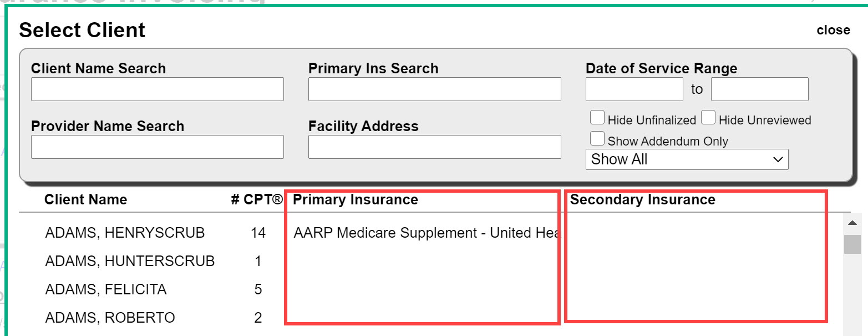Viewport: 868px width, 336px height.
Task: Check the Hide Unreviewed checkbox
Action: [x=708, y=118]
